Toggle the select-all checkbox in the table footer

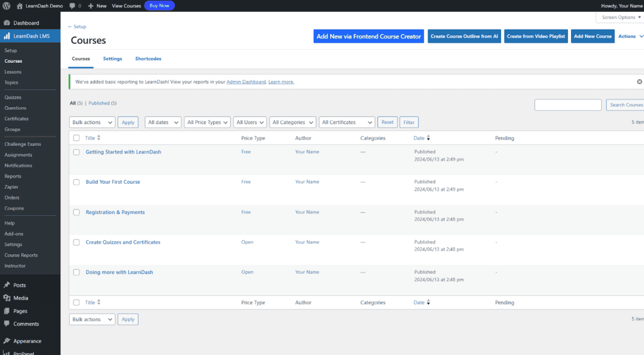point(76,302)
